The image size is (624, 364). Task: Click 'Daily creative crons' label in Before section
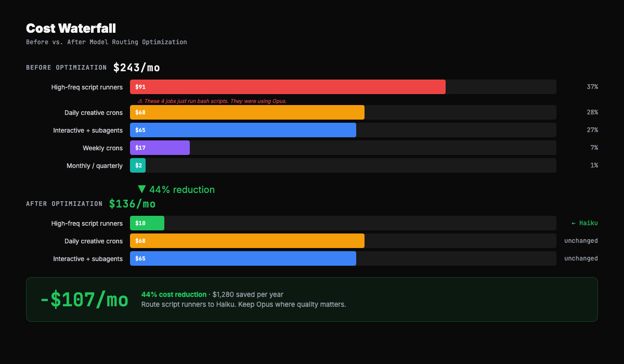(94, 113)
